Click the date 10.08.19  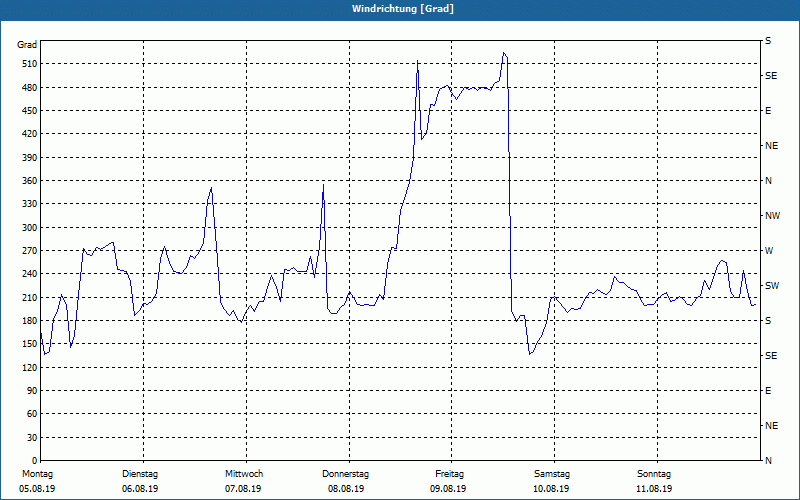pos(551,489)
